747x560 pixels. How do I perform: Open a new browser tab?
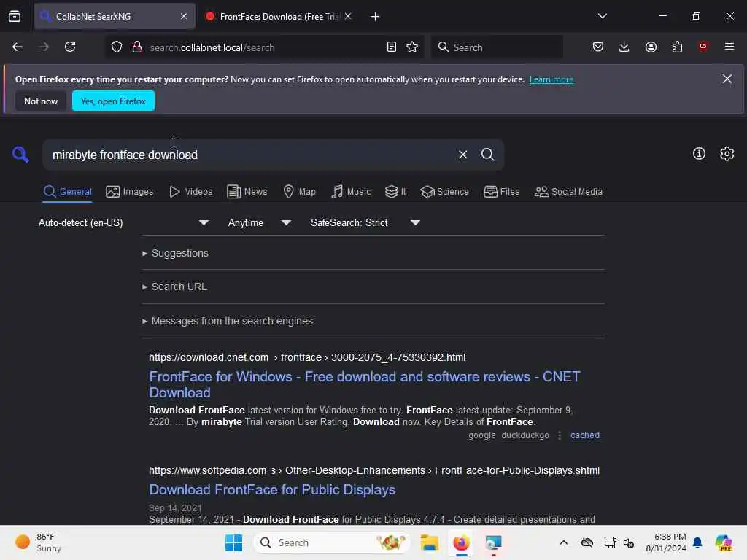click(x=375, y=17)
